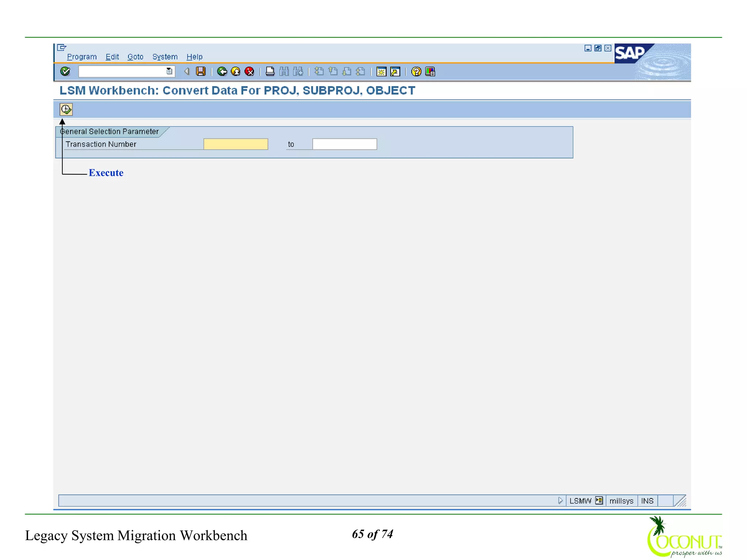This screenshot has height=560, width=747.
Task: Click the green checkmark Enter icon
Action: [x=65, y=71]
